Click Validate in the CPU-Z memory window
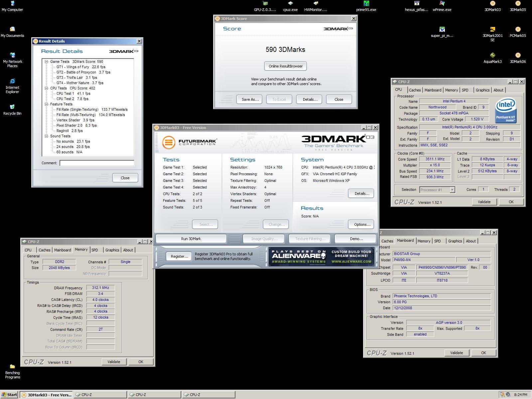This screenshot has width=532, height=399. 114,362
